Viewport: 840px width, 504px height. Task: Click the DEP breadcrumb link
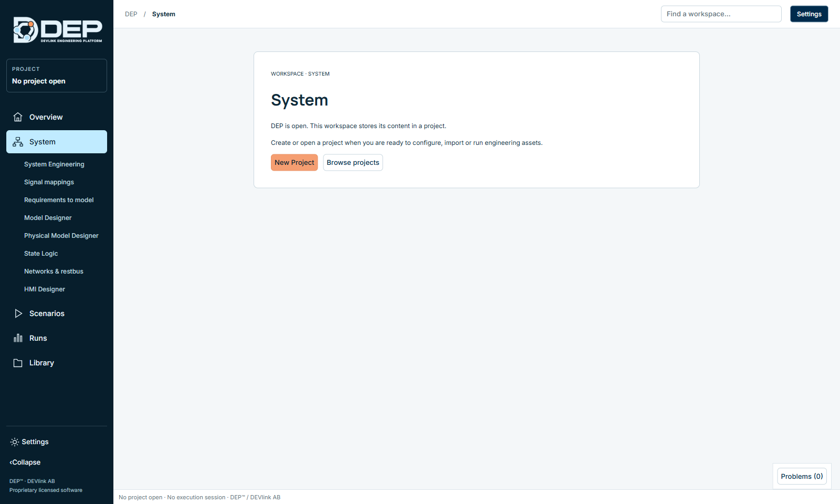click(x=131, y=14)
